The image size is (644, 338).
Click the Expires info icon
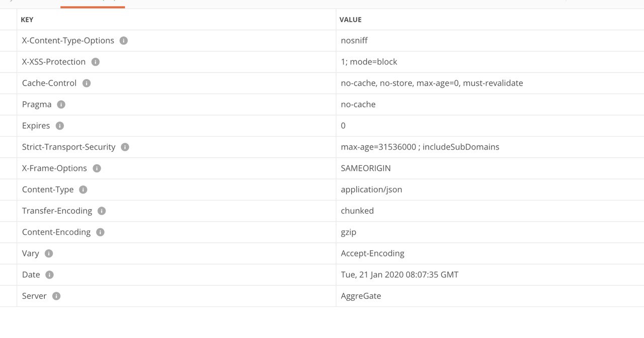[60, 126]
